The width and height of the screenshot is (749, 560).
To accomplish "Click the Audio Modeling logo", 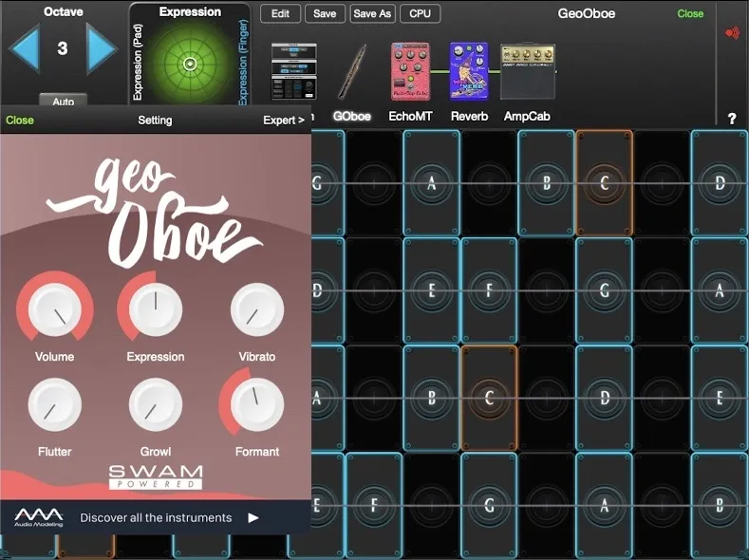I will [x=38, y=517].
